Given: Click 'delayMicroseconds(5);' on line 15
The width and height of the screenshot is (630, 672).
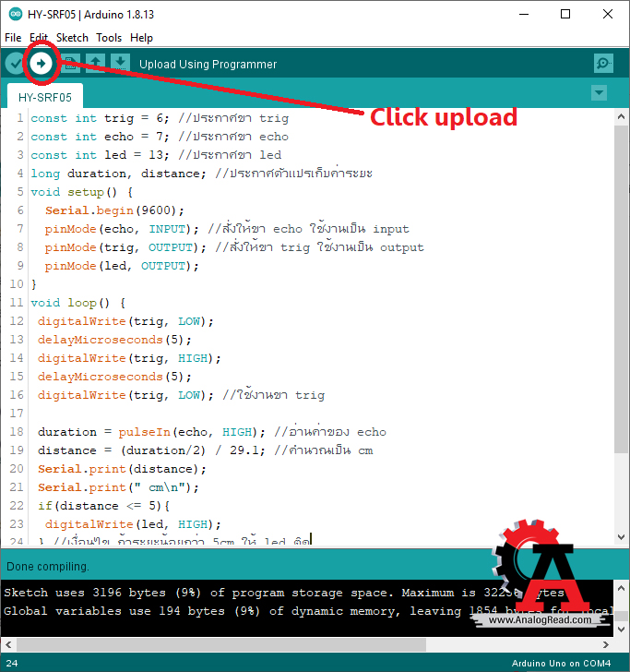Looking at the screenshot, I should [x=114, y=377].
